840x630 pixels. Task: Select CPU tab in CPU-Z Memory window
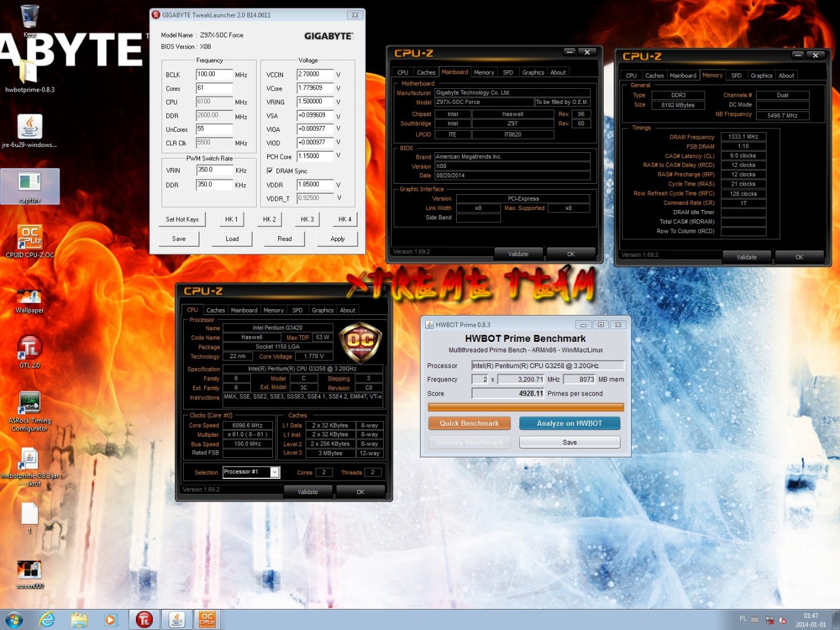pyautogui.click(x=631, y=75)
